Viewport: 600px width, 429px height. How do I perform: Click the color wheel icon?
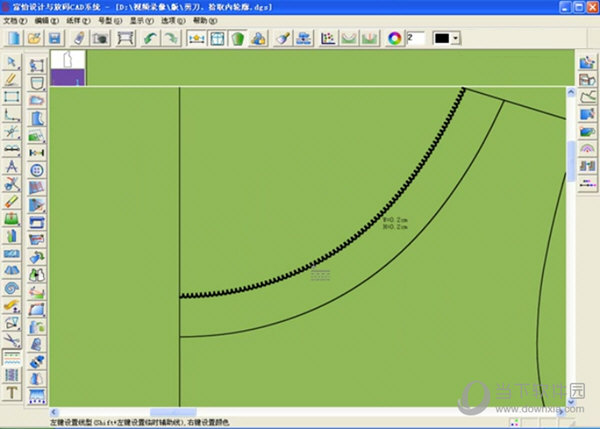click(394, 38)
